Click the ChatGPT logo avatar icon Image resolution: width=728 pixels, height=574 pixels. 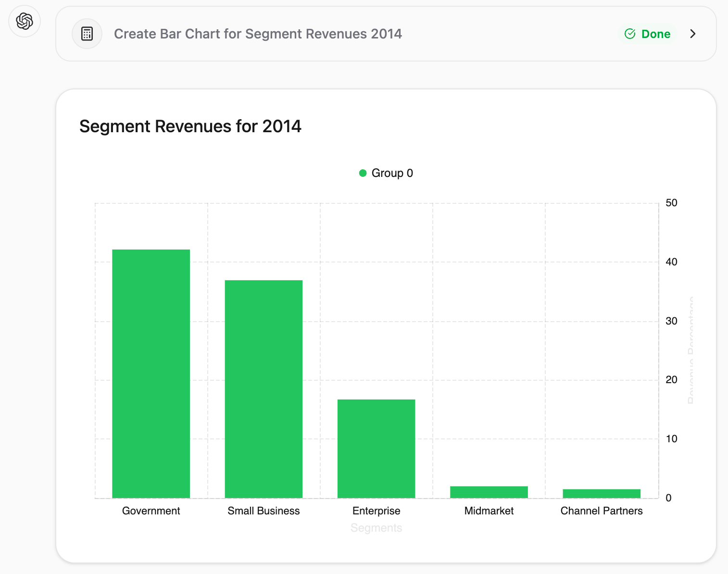coord(25,21)
